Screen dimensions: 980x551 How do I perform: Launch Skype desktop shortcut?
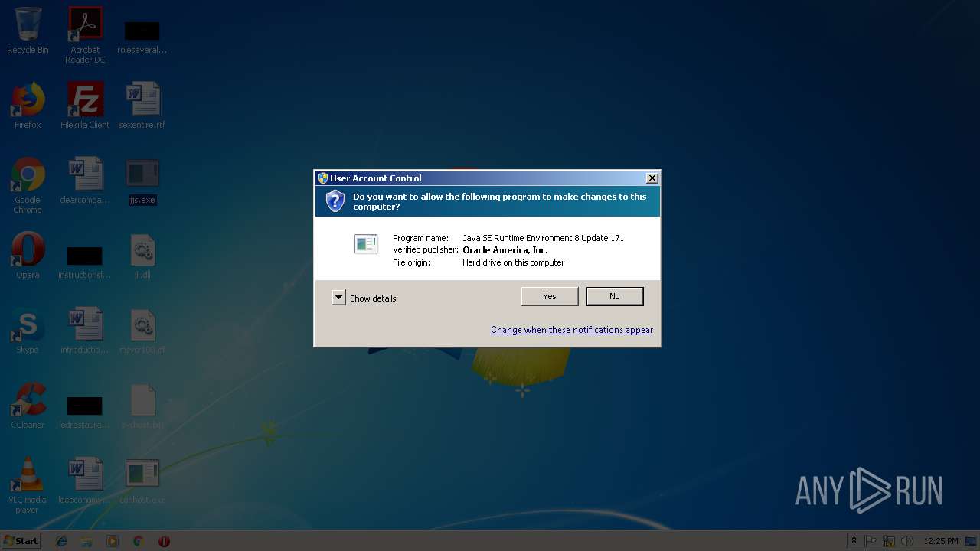click(x=28, y=331)
